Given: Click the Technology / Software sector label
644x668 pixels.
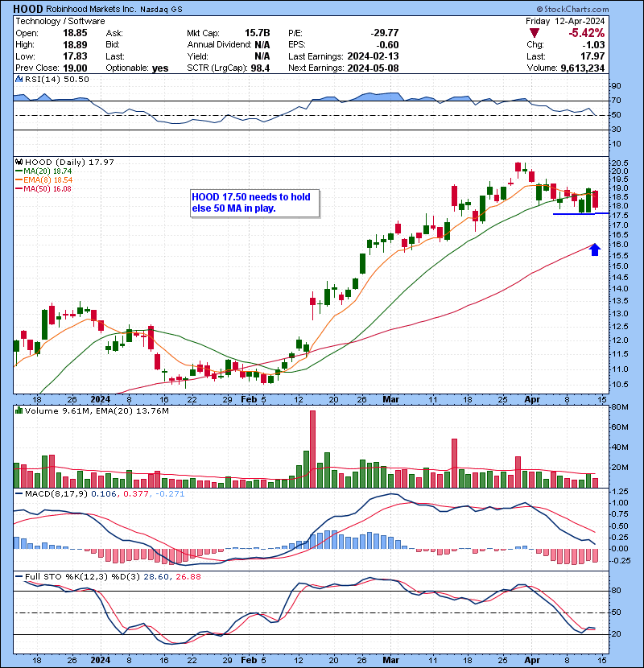Looking at the screenshot, I should [60, 21].
